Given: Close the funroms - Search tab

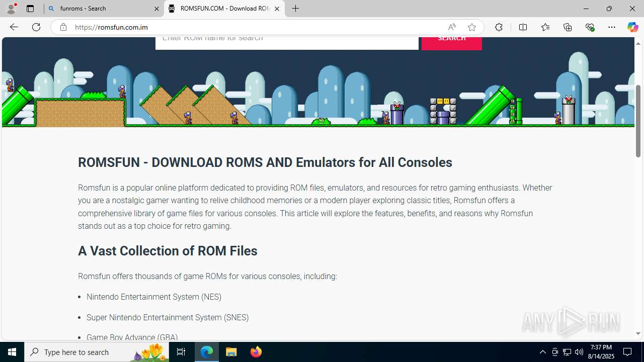Looking at the screenshot, I should pos(156,9).
